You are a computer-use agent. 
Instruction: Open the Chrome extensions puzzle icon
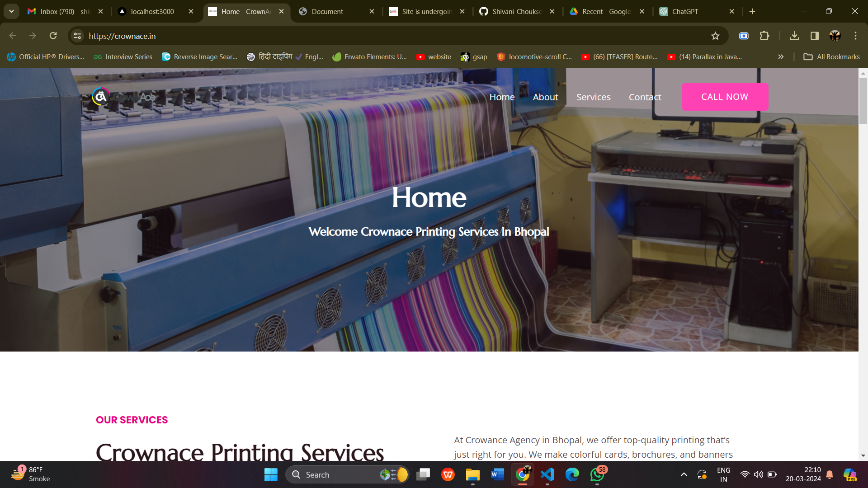(764, 36)
